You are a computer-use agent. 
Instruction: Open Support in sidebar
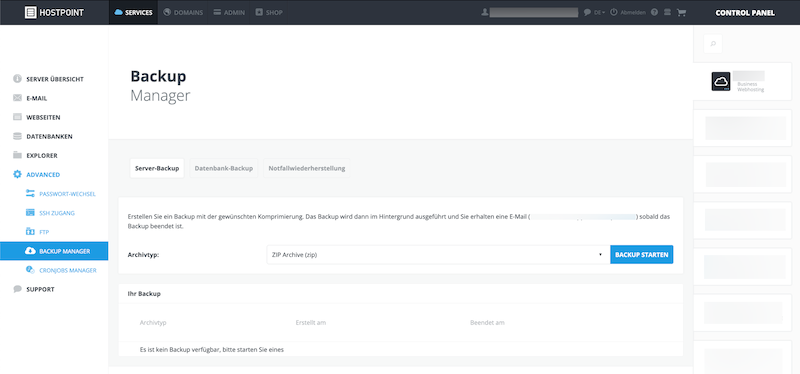pos(40,289)
